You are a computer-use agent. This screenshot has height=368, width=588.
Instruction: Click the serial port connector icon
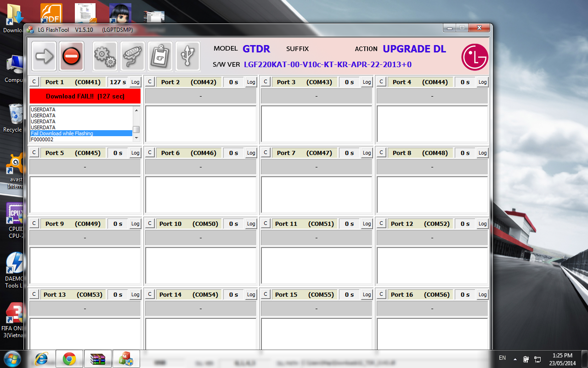[x=132, y=56]
